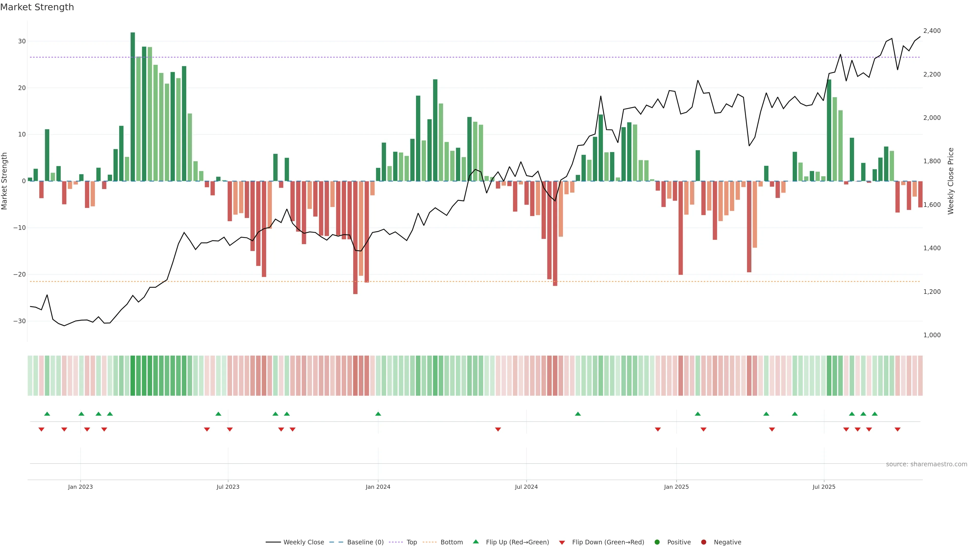The image size is (980, 551).
Task: Click the last red flip-down triangle marker
Action: coord(898,429)
